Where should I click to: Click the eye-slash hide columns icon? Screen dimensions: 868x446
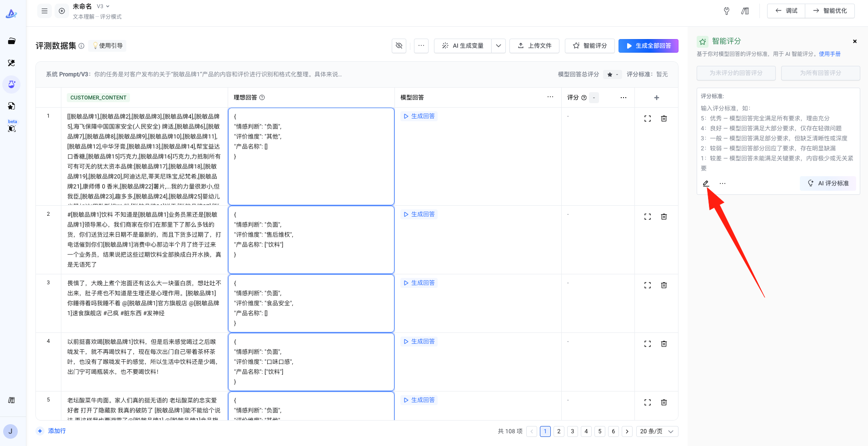pos(399,45)
